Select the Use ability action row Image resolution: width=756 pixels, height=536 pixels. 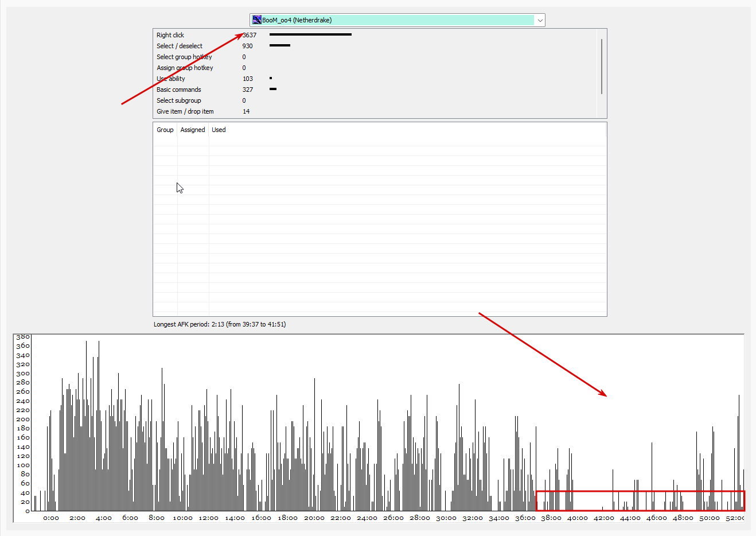(x=376, y=79)
